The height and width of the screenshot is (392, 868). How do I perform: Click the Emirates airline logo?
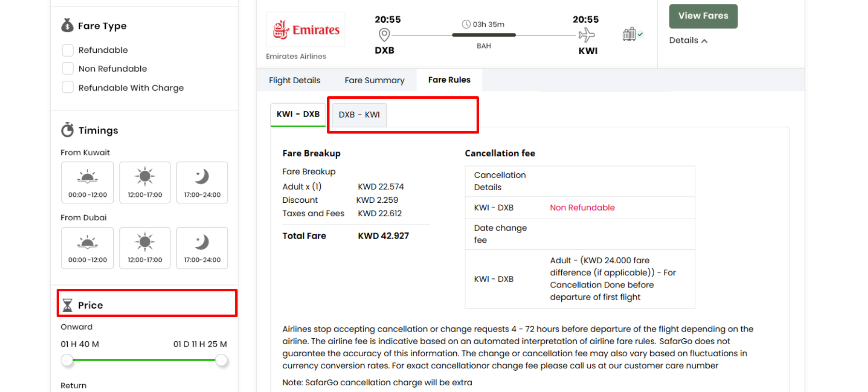coord(306,30)
